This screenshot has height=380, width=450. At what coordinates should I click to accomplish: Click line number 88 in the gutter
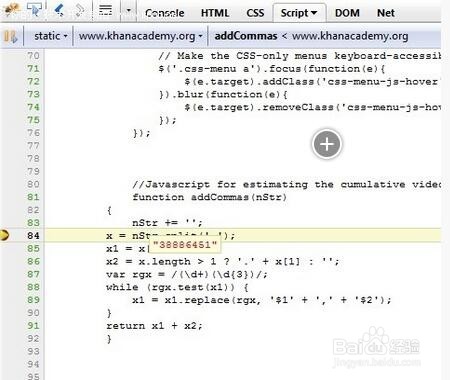[x=33, y=287]
